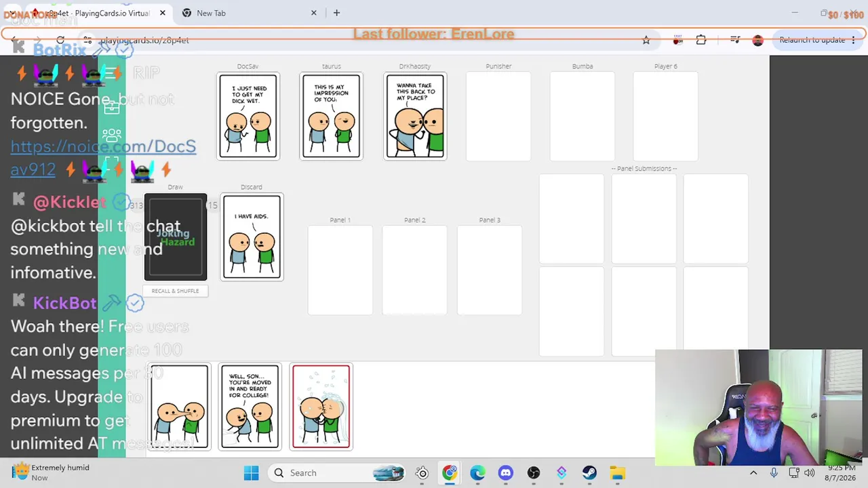
Task: Open the media controls icon in Chrome
Action: [x=735, y=40]
